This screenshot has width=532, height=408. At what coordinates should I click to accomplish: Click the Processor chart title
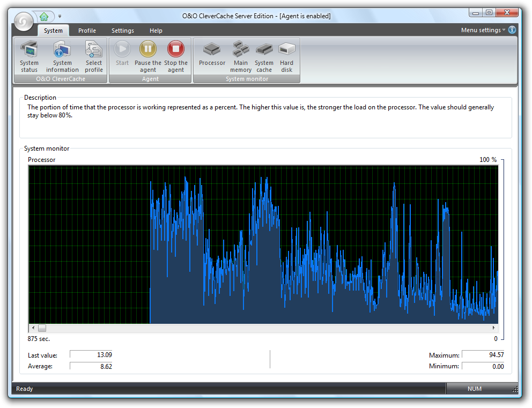(41, 160)
